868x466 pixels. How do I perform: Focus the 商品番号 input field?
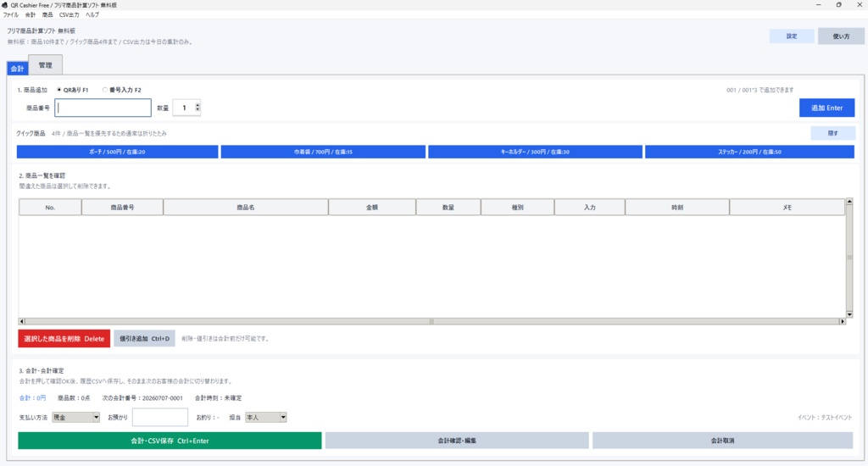pyautogui.click(x=103, y=108)
